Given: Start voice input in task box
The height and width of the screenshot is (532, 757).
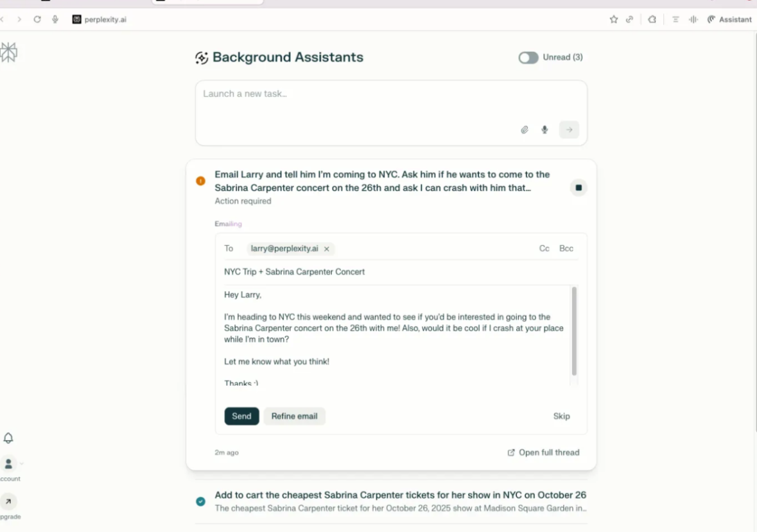Looking at the screenshot, I should pos(544,130).
